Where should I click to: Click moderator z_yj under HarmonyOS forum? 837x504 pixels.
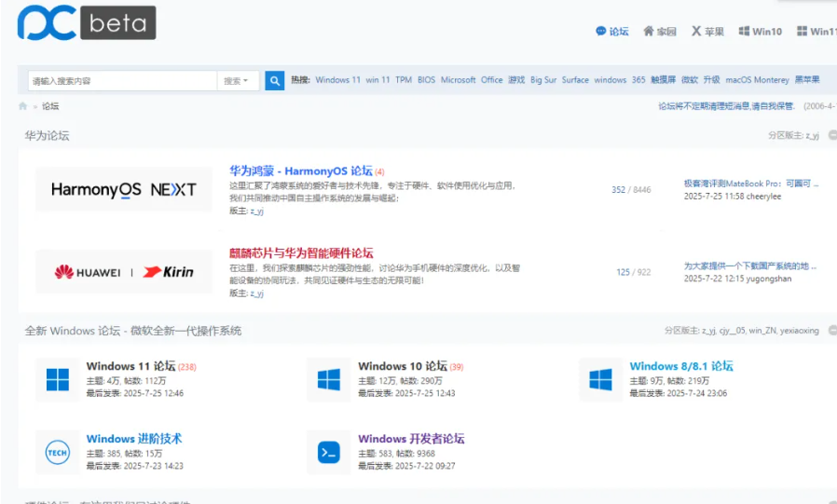[256, 211]
